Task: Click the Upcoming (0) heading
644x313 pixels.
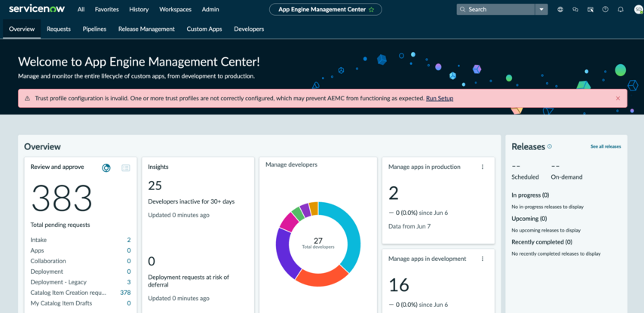Action: [x=529, y=219]
